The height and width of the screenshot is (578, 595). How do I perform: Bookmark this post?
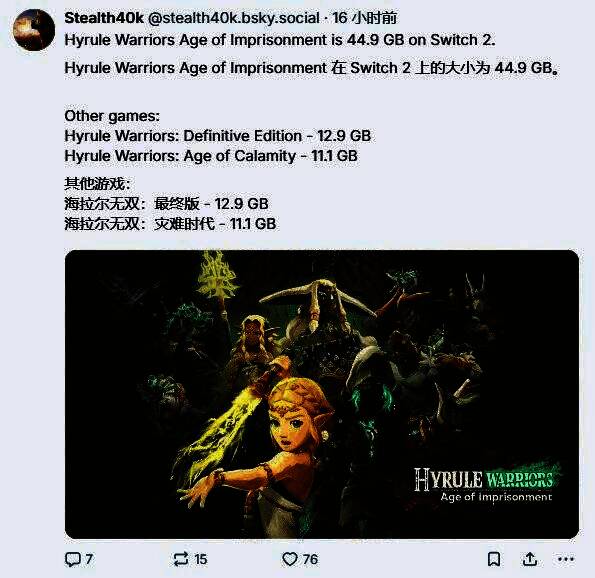tap(494, 559)
